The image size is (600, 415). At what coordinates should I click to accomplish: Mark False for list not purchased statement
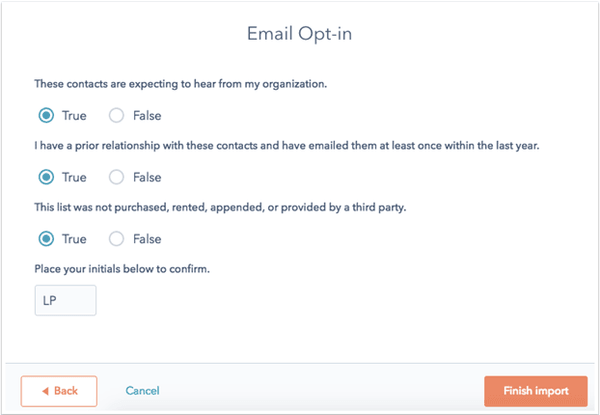point(117,239)
